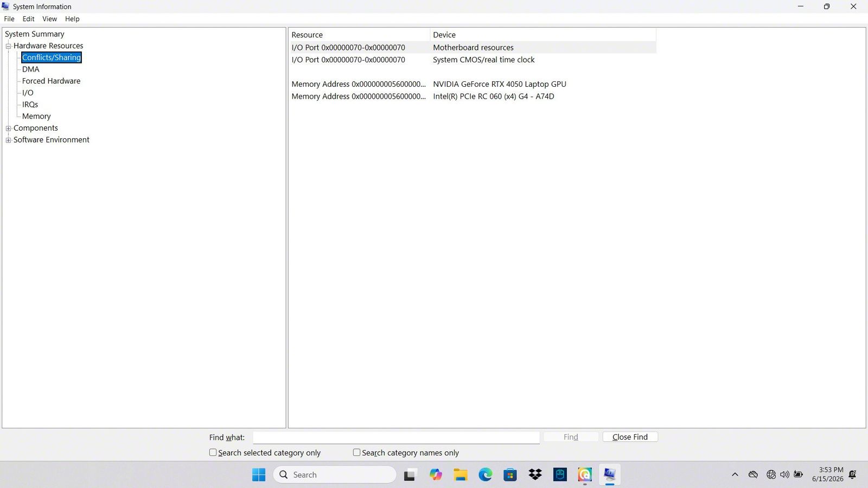
Task: Open File Explorer from the taskbar
Action: pyautogui.click(x=461, y=475)
